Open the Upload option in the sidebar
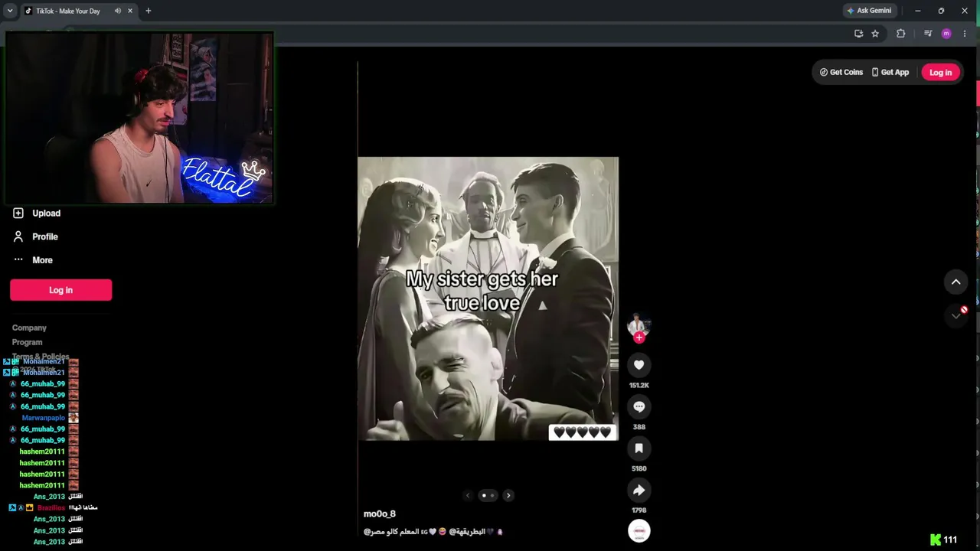This screenshot has height=551, width=980. pos(46,214)
